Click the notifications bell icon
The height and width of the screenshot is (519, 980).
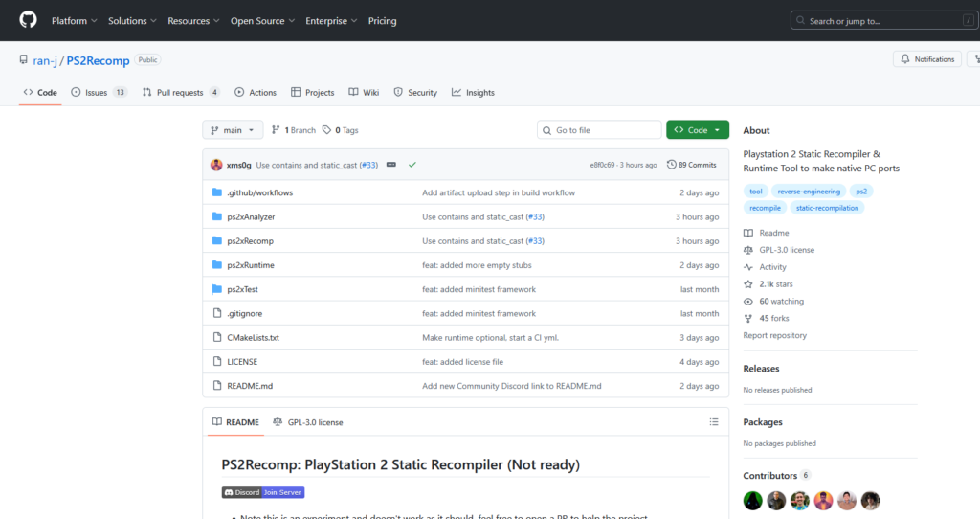(905, 58)
